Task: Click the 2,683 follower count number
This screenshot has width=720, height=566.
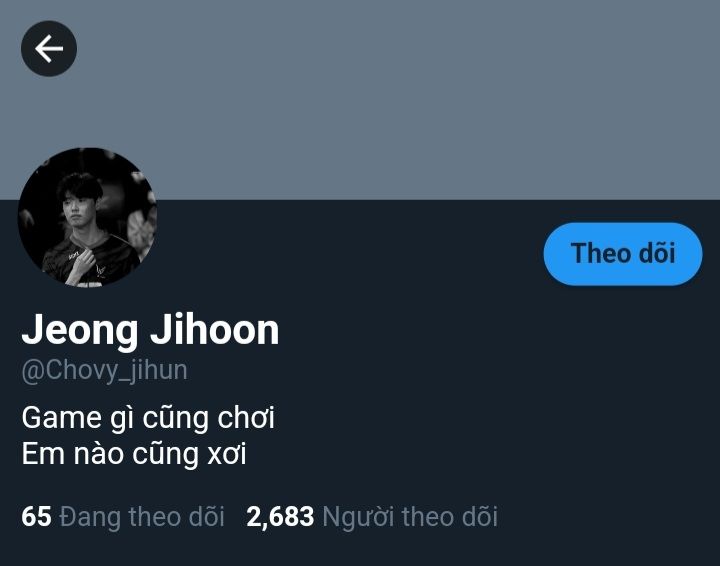Action: (x=280, y=516)
